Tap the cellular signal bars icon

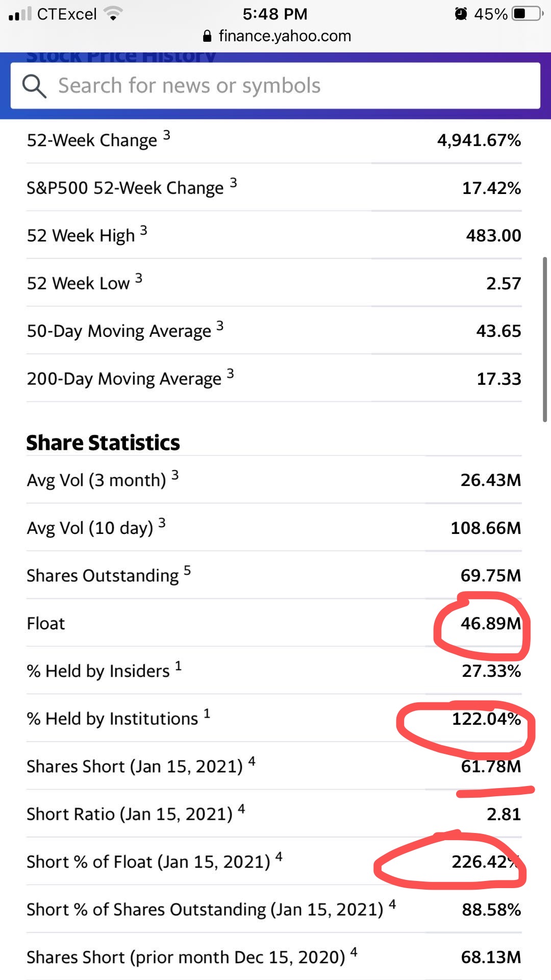[20, 14]
